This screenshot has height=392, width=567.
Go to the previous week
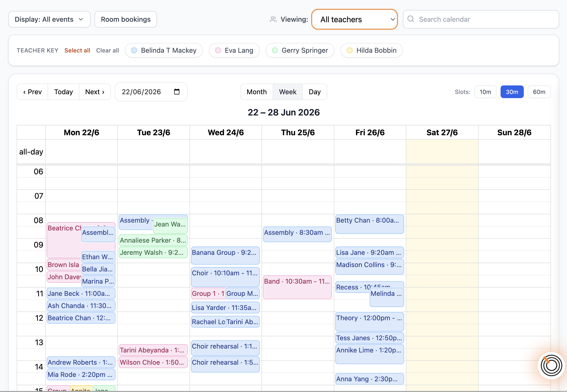[32, 92]
